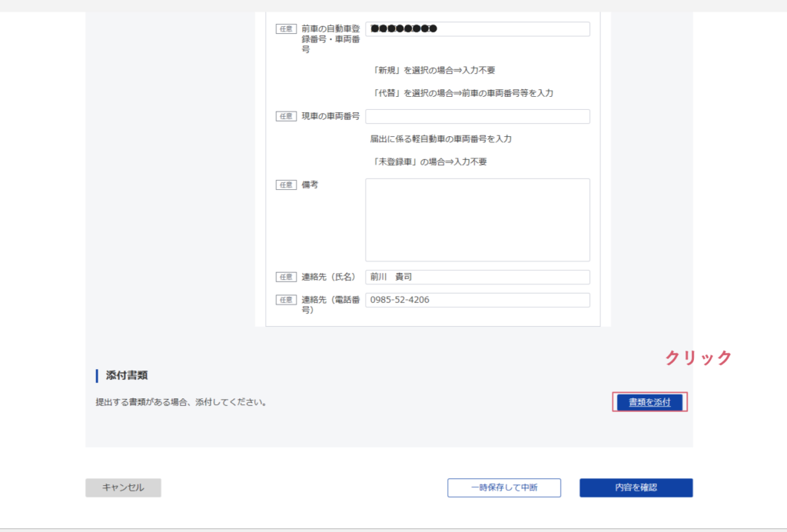Select the 備考 textarea
Image resolution: width=787 pixels, height=532 pixels.
point(477,220)
